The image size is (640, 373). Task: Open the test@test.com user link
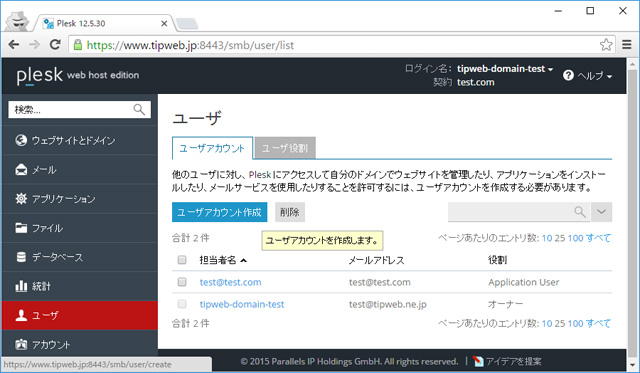click(231, 282)
